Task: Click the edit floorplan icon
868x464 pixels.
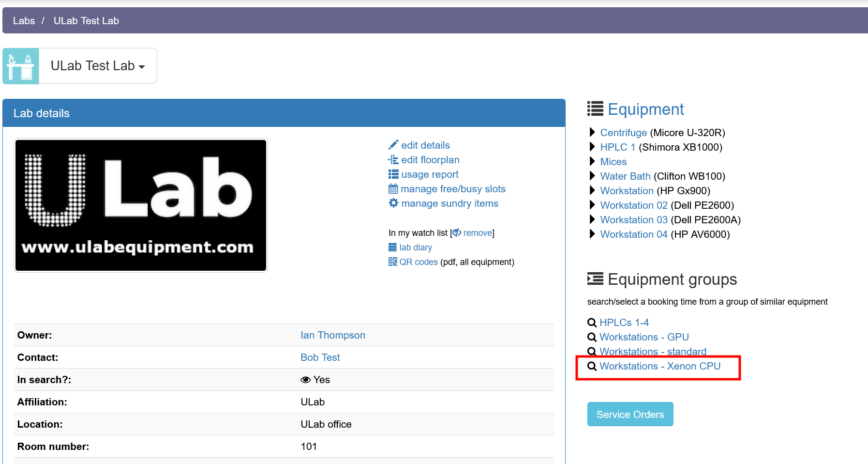Action: click(393, 159)
